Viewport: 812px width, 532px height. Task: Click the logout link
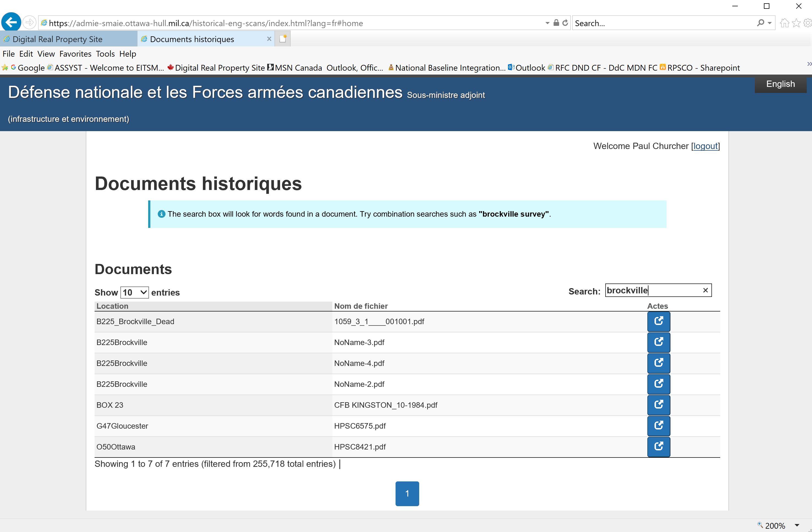pos(705,146)
